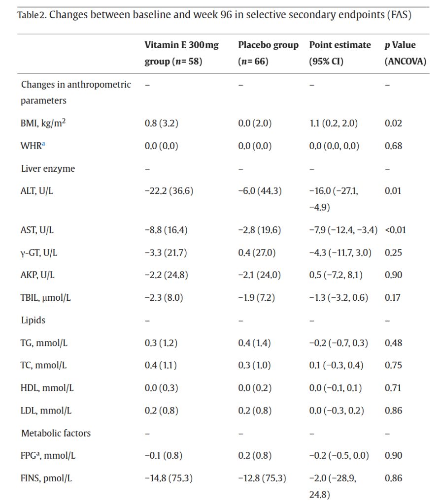
Task: Select the Changes in anthropometric parameters heading
Action: click(75, 92)
